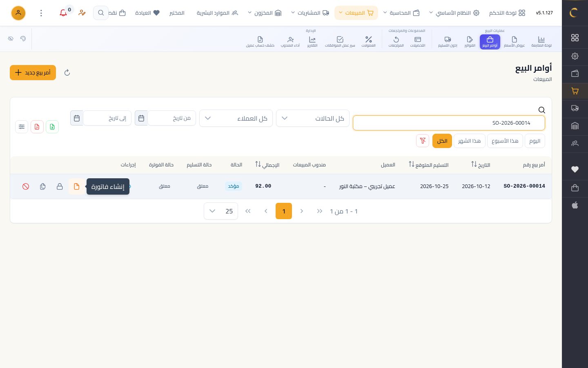Toggle ribbon visibility with the crossed eye icon
Image resolution: width=588 pixels, height=368 pixels.
(x=11, y=38)
